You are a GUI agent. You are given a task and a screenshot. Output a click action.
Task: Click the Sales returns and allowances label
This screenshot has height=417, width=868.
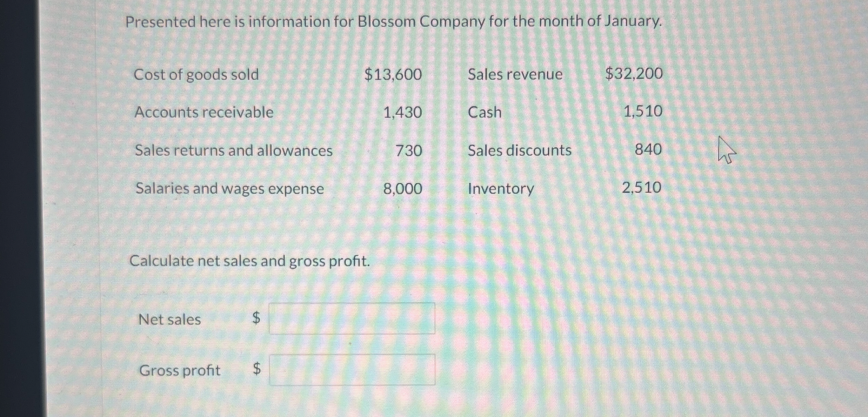tap(233, 151)
